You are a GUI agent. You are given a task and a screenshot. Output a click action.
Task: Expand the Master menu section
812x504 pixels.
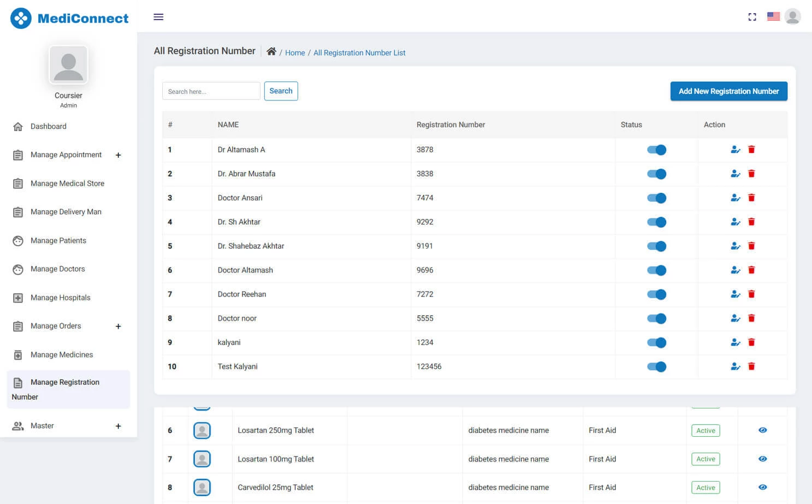pyautogui.click(x=118, y=426)
